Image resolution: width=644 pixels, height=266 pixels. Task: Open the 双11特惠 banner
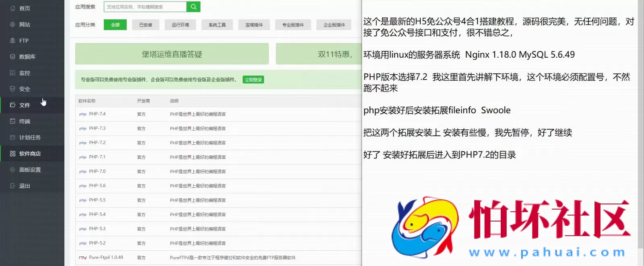tap(318, 54)
